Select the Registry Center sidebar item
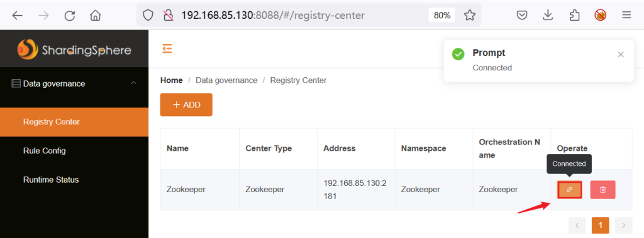Viewport: 644px width, 238px height. click(74, 122)
